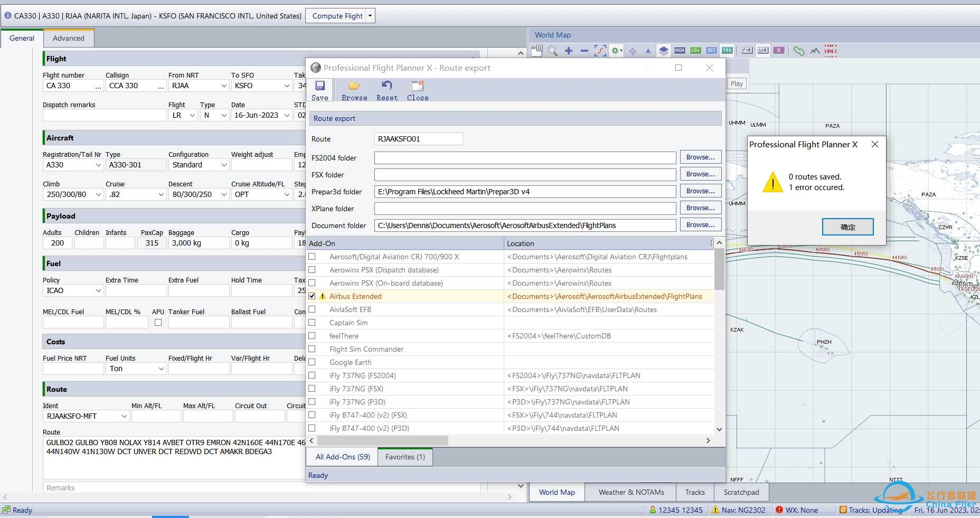
Task: Open the map layers icon
Action: pos(664,51)
